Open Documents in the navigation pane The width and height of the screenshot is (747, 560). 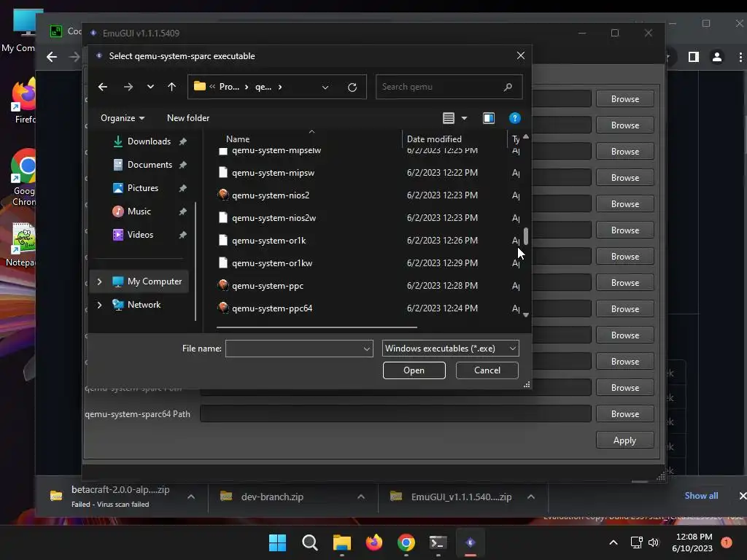[x=150, y=165]
